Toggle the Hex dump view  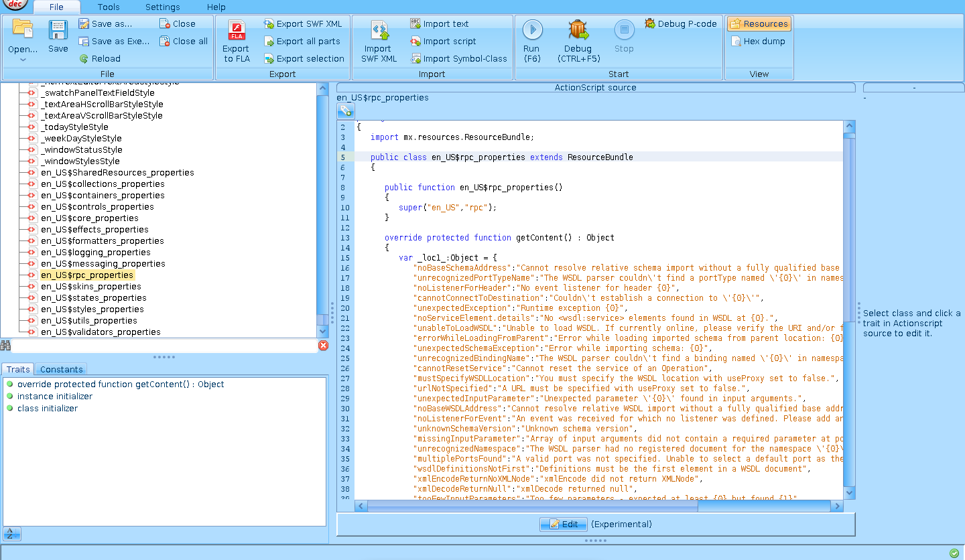[x=759, y=41]
